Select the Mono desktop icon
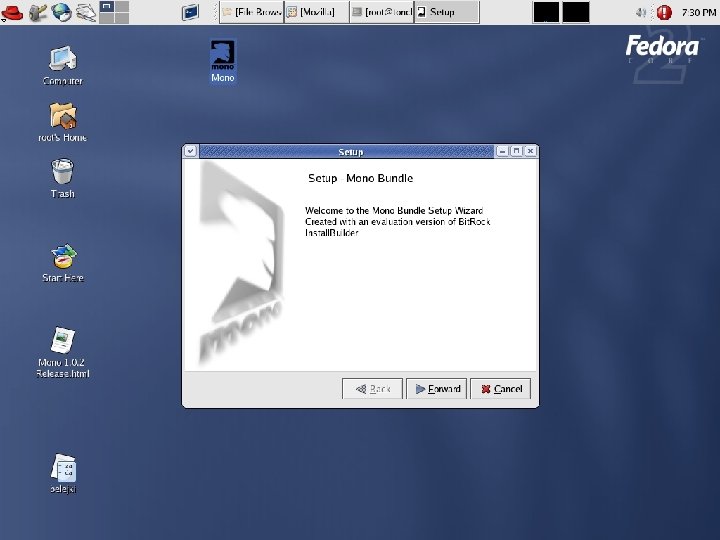 tap(223, 62)
